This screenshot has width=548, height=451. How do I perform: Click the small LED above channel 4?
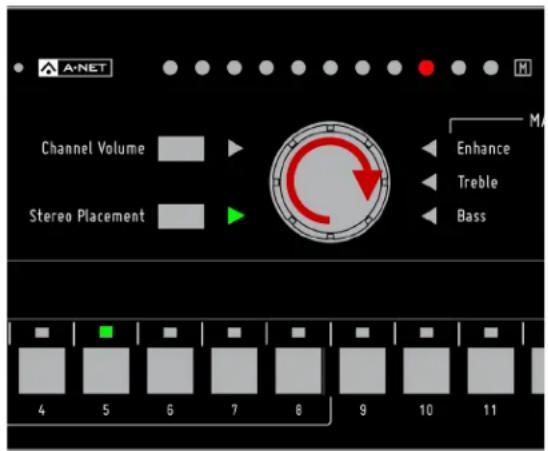[x=42, y=332]
